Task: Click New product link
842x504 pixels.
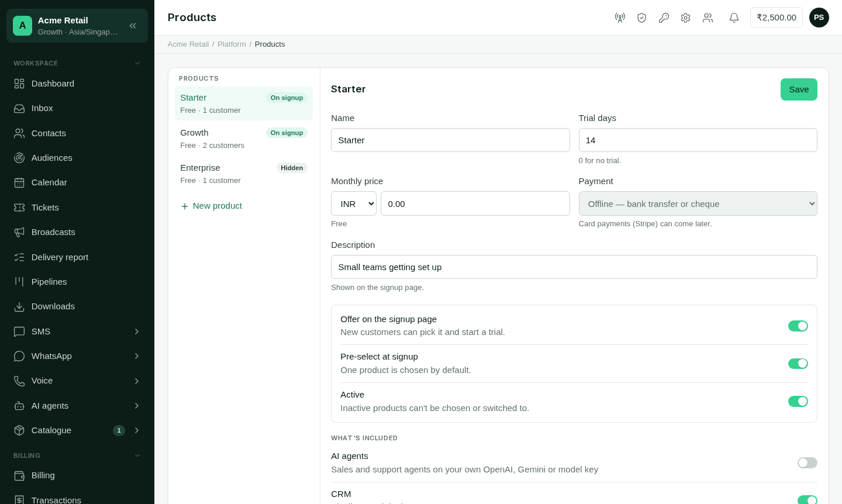Action: click(211, 206)
